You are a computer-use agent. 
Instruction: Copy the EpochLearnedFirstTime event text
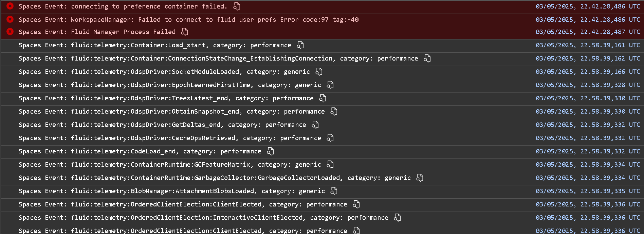tap(330, 85)
